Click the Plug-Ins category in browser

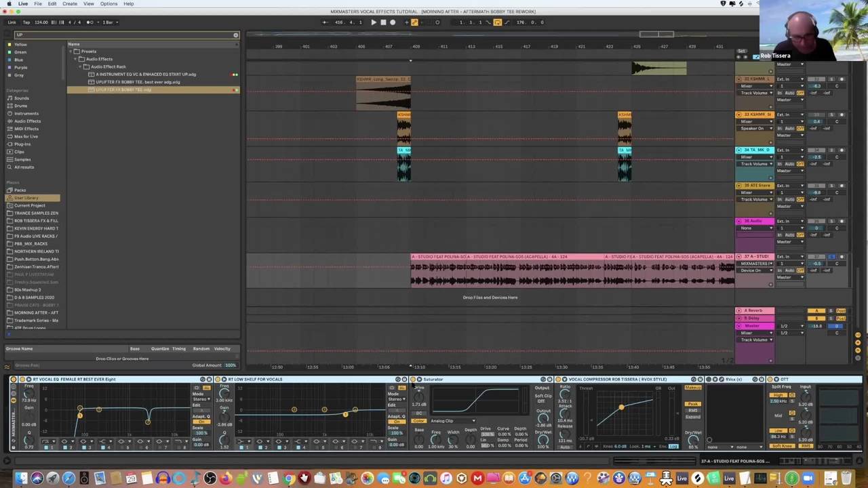[x=22, y=144]
